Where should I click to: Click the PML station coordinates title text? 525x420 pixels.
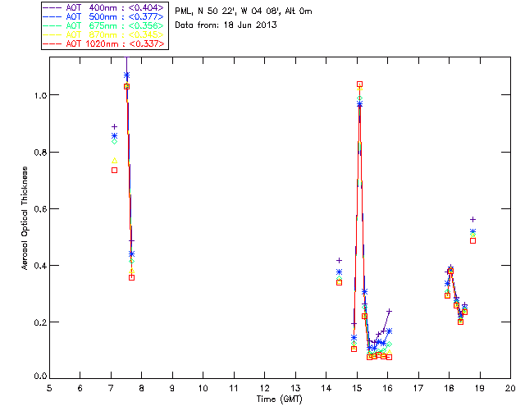(244, 11)
